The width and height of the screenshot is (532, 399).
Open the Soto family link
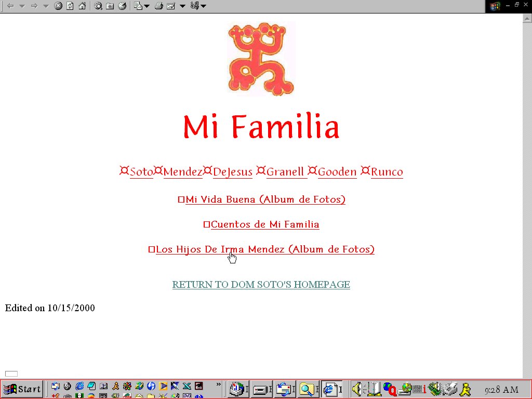pyautogui.click(x=141, y=172)
